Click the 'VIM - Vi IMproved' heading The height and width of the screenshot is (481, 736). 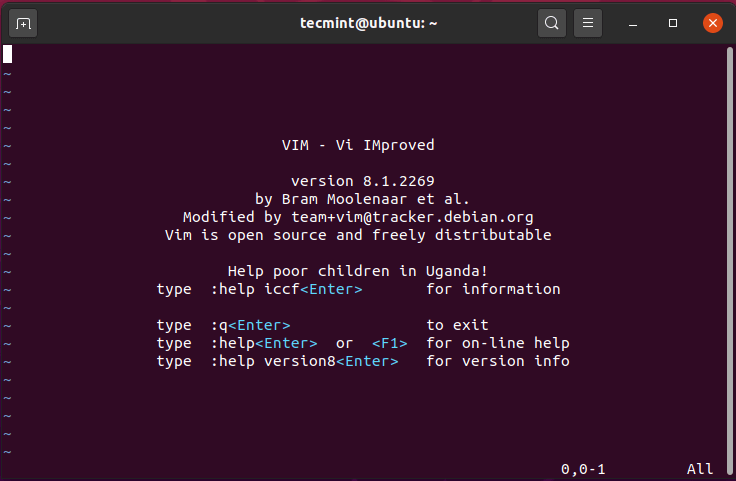358,145
